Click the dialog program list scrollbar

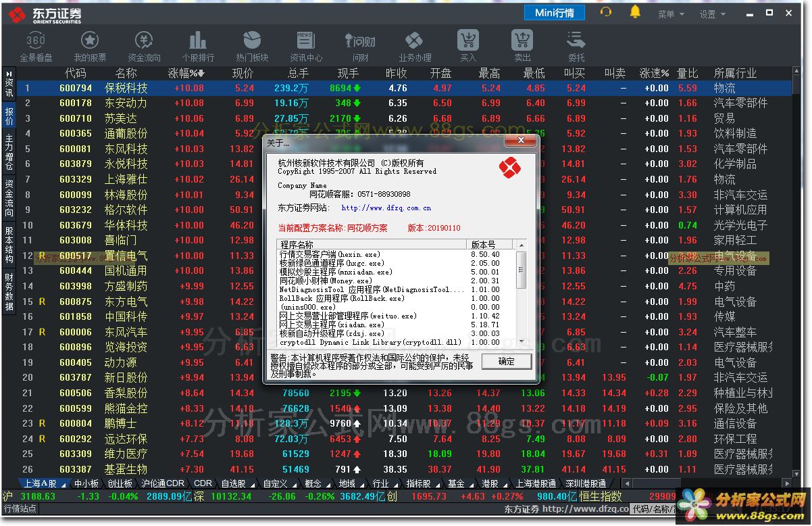[x=521, y=293]
